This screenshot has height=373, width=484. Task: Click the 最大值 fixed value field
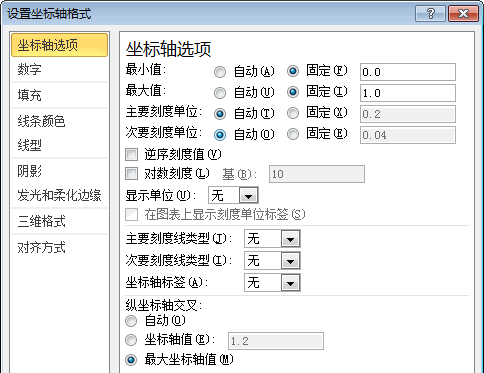click(x=408, y=93)
